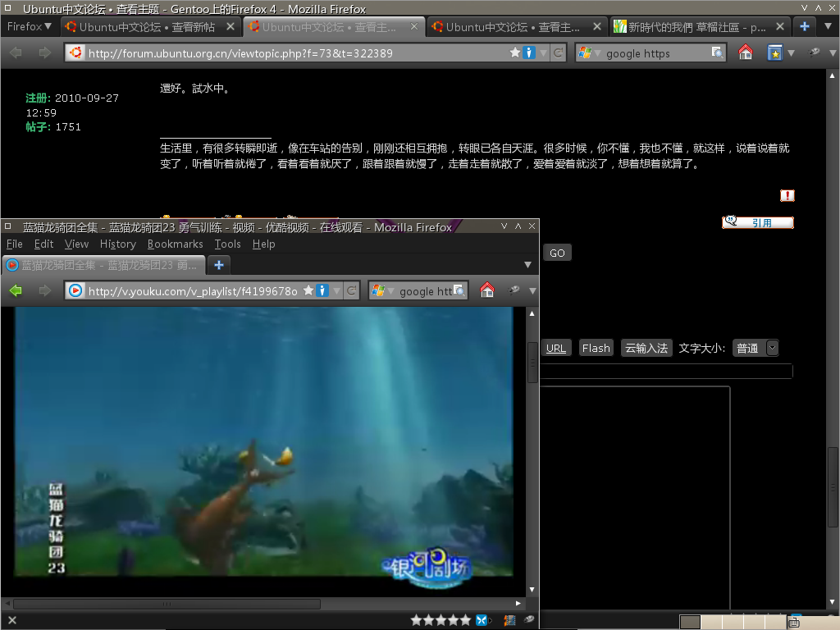840x630 pixels.
Task: Click the film strip icon in Youku status bar
Action: 509,620
